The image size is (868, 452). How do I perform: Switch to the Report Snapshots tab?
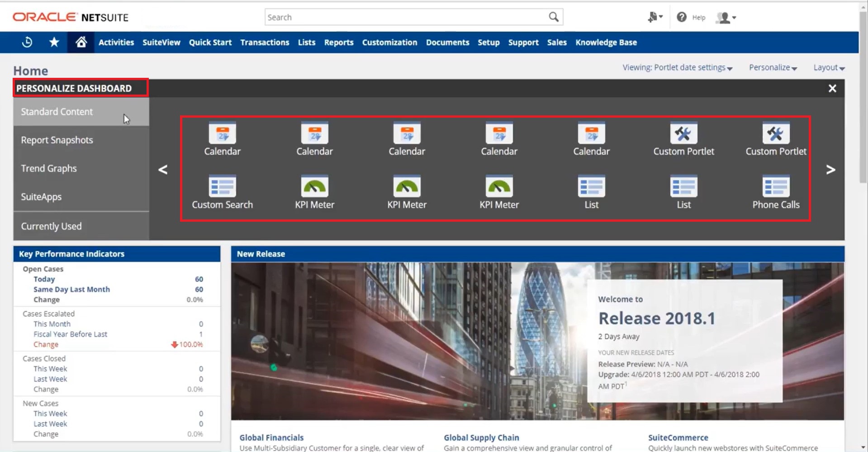coord(57,140)
